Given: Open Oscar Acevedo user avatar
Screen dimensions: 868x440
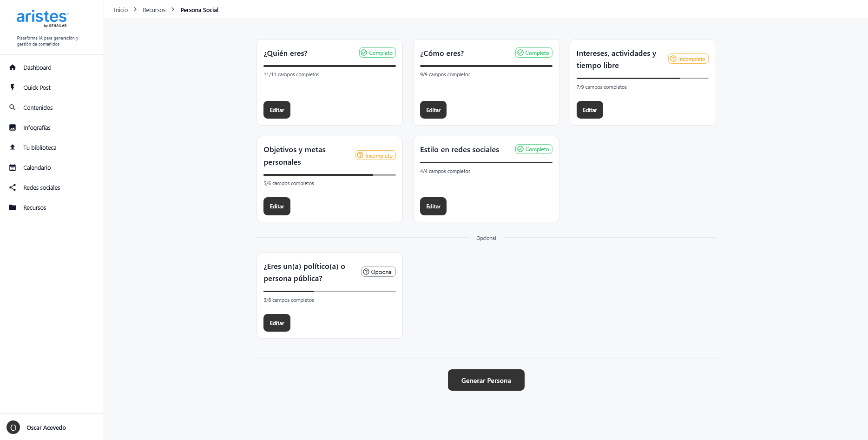Looking at the screenshot, I should [13, 427].
